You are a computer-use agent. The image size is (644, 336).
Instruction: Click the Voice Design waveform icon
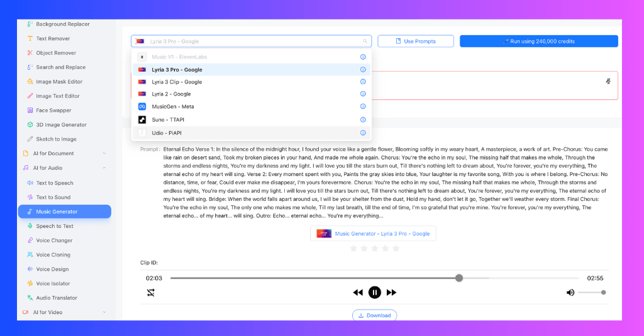click(x=30, y=269)
